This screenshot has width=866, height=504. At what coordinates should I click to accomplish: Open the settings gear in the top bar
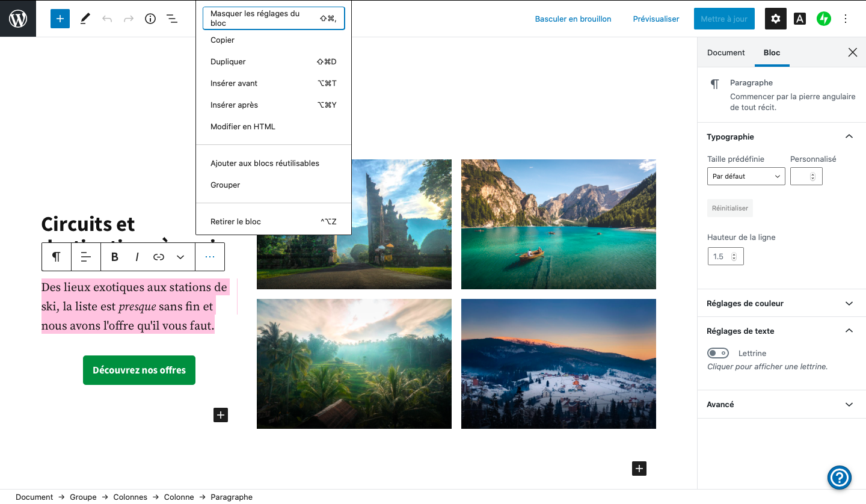775,19
